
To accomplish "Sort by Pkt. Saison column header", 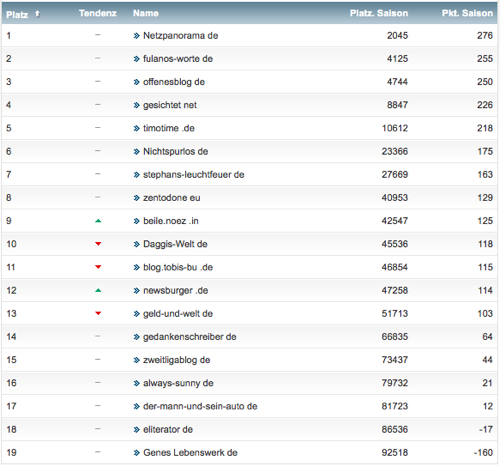I will tap(467, 13).
